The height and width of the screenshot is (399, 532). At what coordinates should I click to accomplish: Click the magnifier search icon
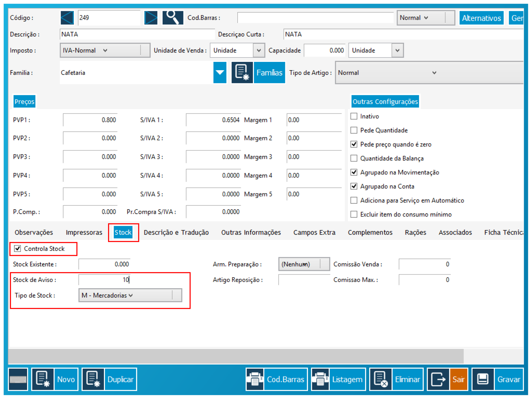(173, 18)
